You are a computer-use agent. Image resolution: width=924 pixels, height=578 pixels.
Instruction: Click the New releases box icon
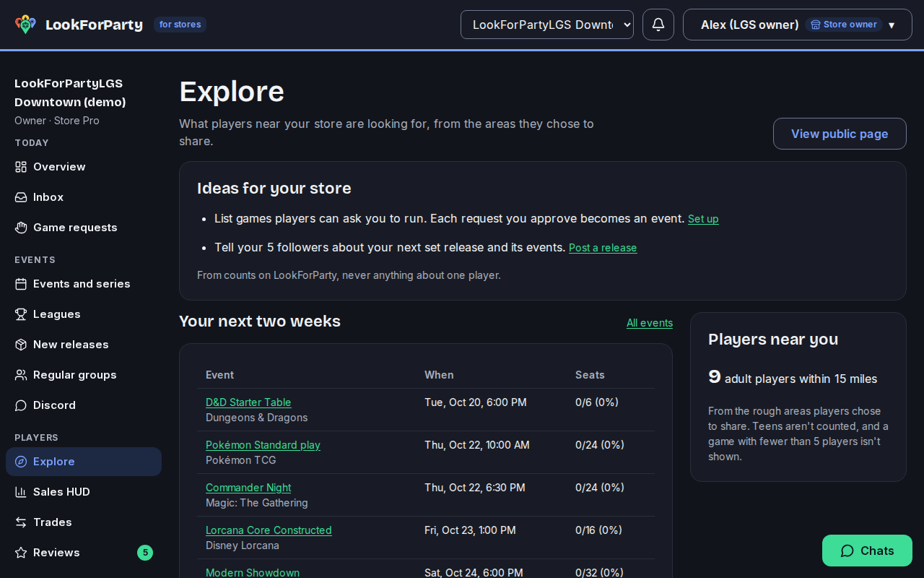coord(21,345)
